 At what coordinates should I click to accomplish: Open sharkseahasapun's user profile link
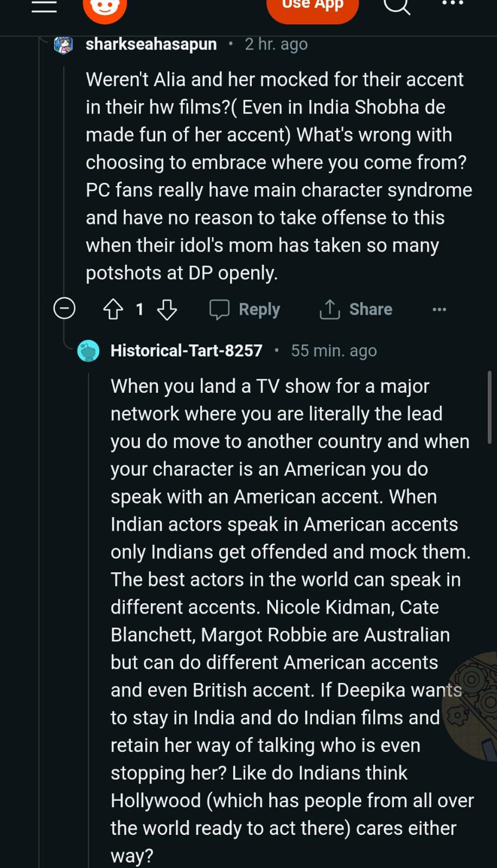click(x=151, y=44)
